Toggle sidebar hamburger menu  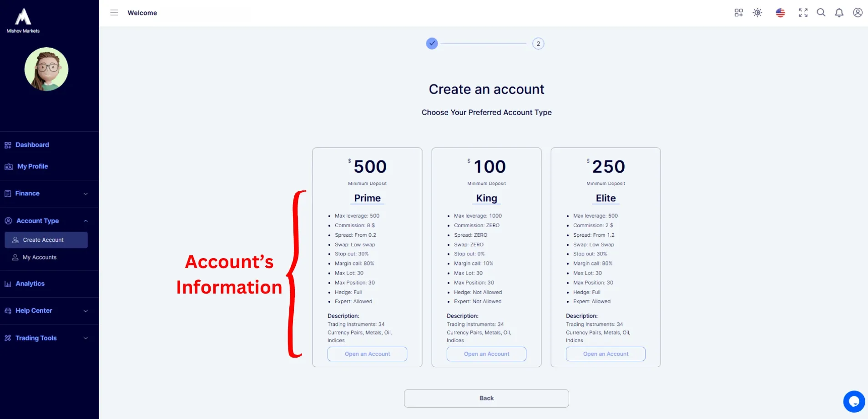114,13
